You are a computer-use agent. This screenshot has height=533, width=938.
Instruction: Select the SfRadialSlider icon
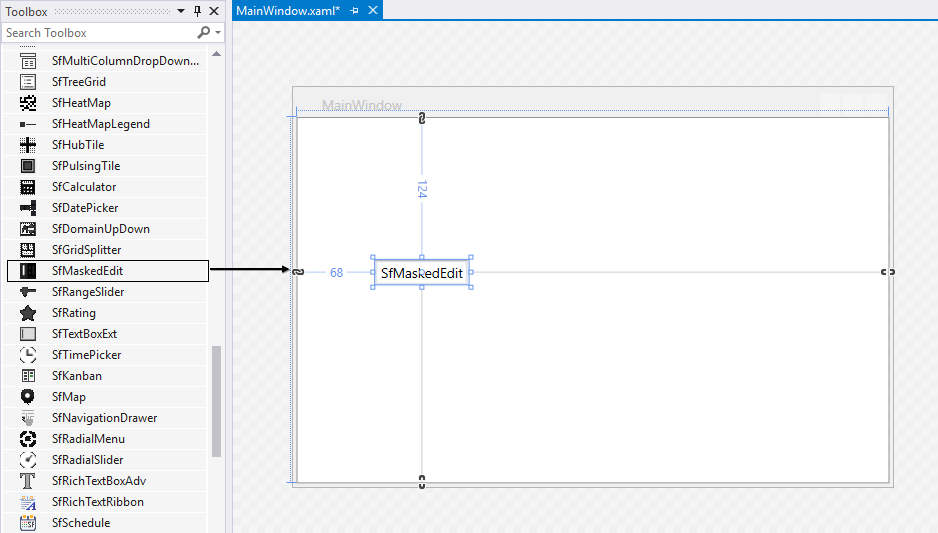[28, 460]
